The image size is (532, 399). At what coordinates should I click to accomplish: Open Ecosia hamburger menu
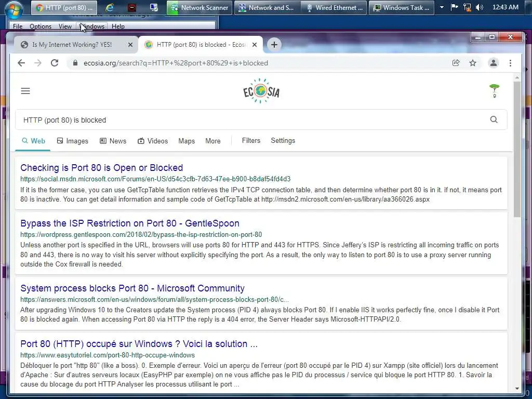pyautogui.click(x=25, y=91)
